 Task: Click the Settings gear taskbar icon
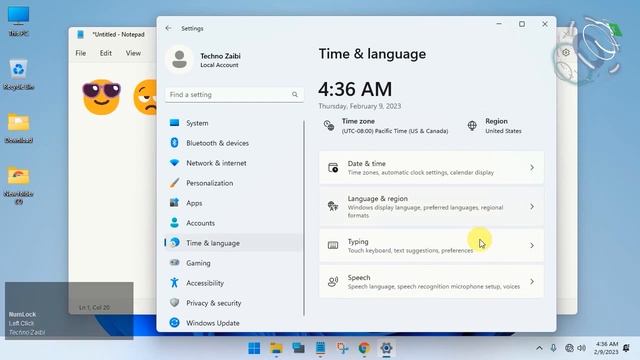pyautogui.click(x=386, y=348)
